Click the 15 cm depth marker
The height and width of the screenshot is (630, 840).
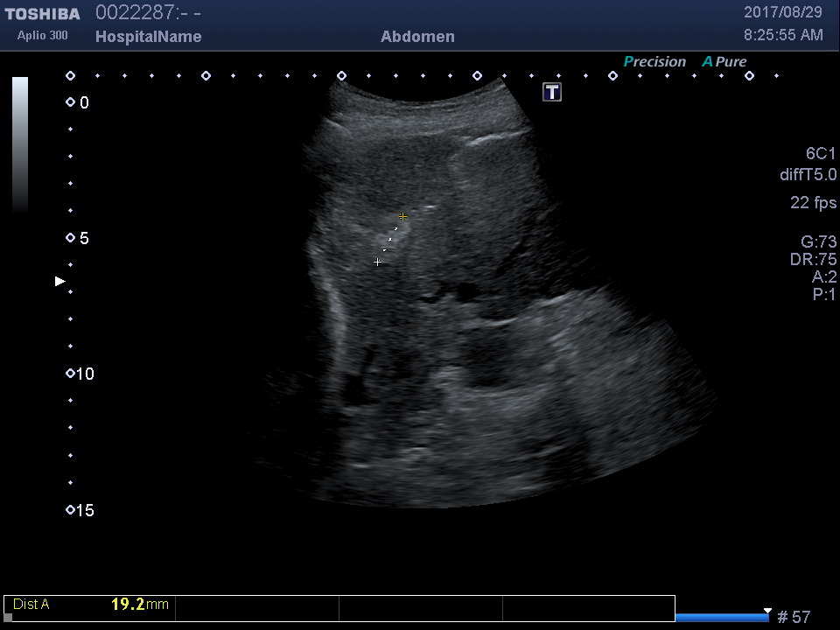pos(70,510)
